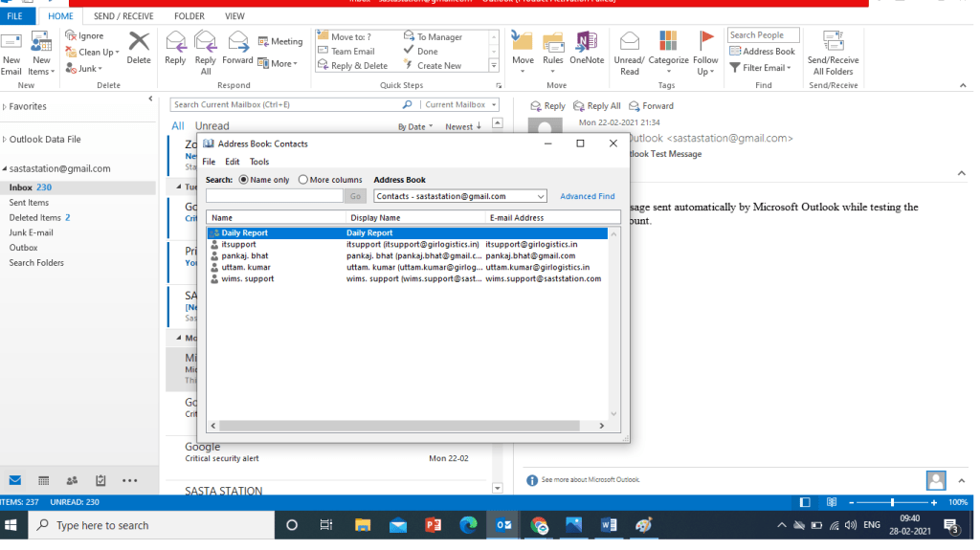
Task: Open PowerPoint from the taskbar
Action: (432, 525)
